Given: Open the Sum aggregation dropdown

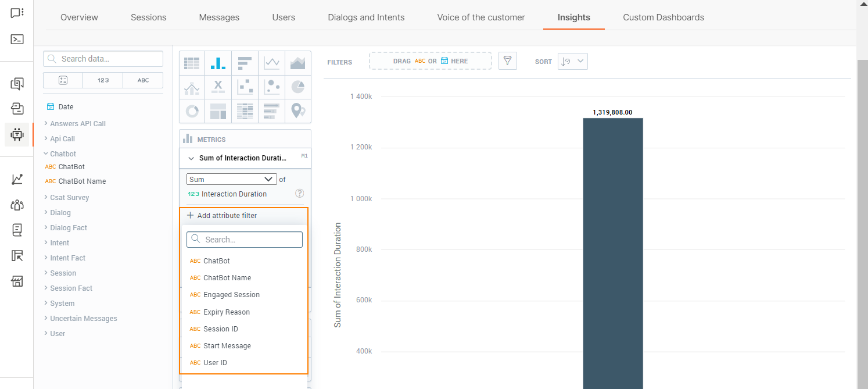Looking at the screenshot, I should tap(231, 179).
